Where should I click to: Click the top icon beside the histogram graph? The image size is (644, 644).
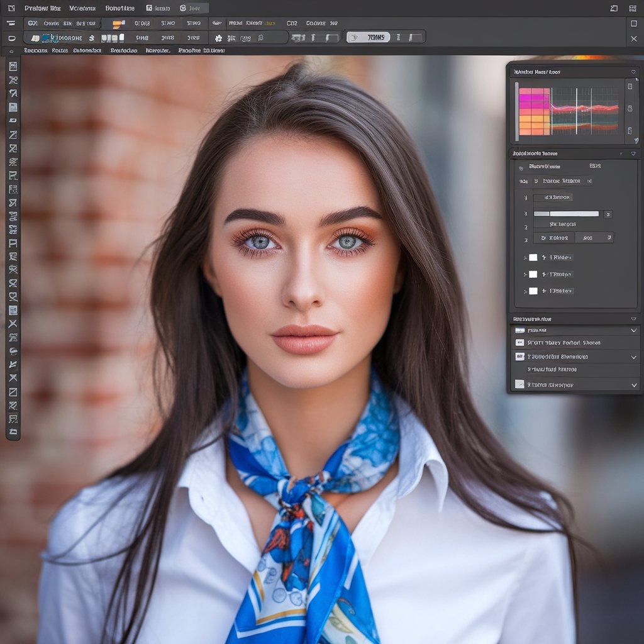(630, 86)
